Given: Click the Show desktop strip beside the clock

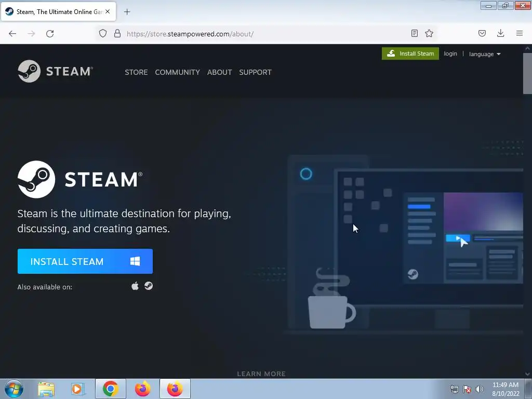Looking at the screenshot, I should point(528,389).
